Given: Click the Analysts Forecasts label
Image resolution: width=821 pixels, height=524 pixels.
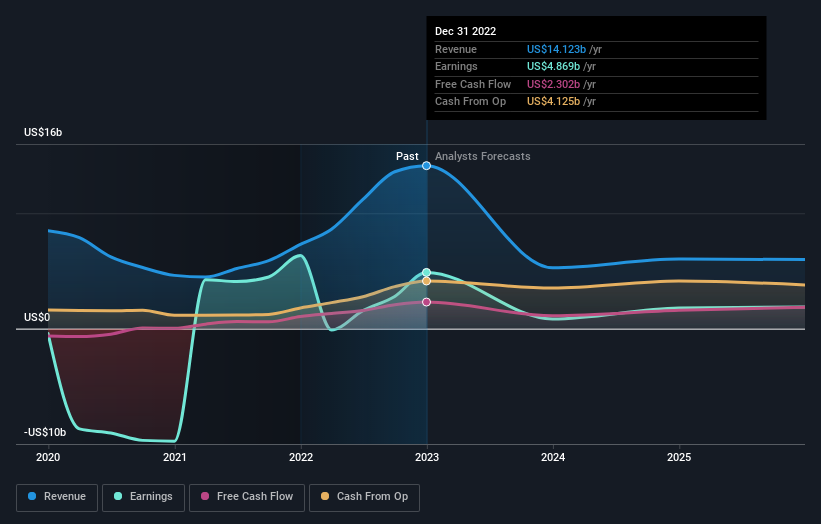Looking at the screenshot, I should pyautogui.click(x=483, y=157).
